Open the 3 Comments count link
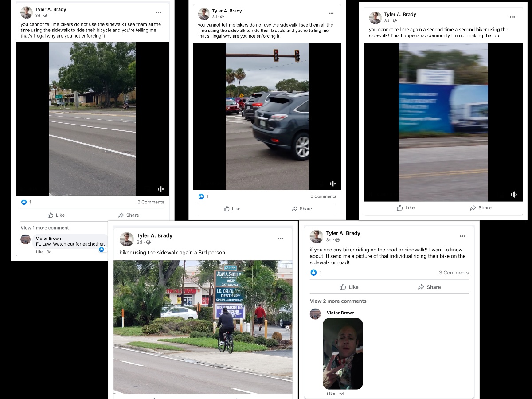The width and height of the screenshot is (532, 399). [454, 273]
